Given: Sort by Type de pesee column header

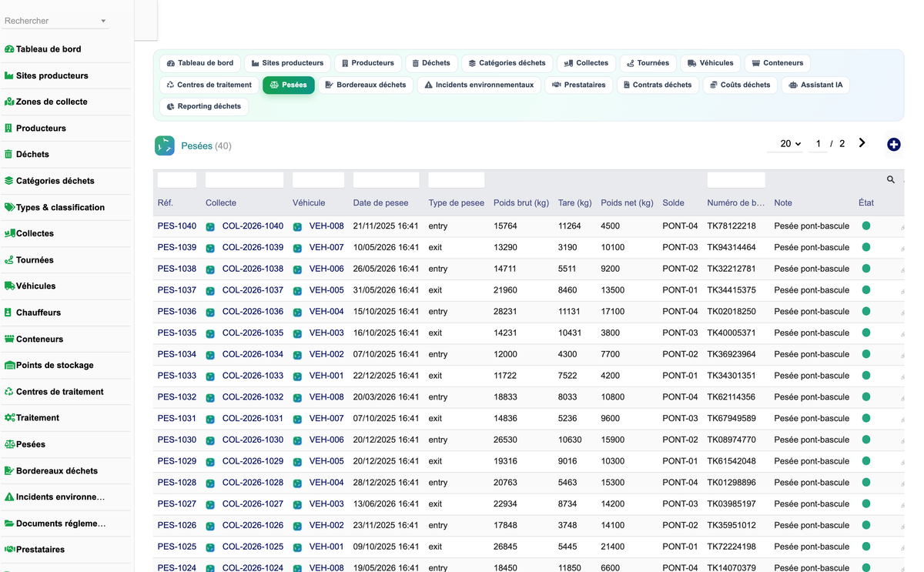Looking at the screenshot, I should (x=457, y=203).
